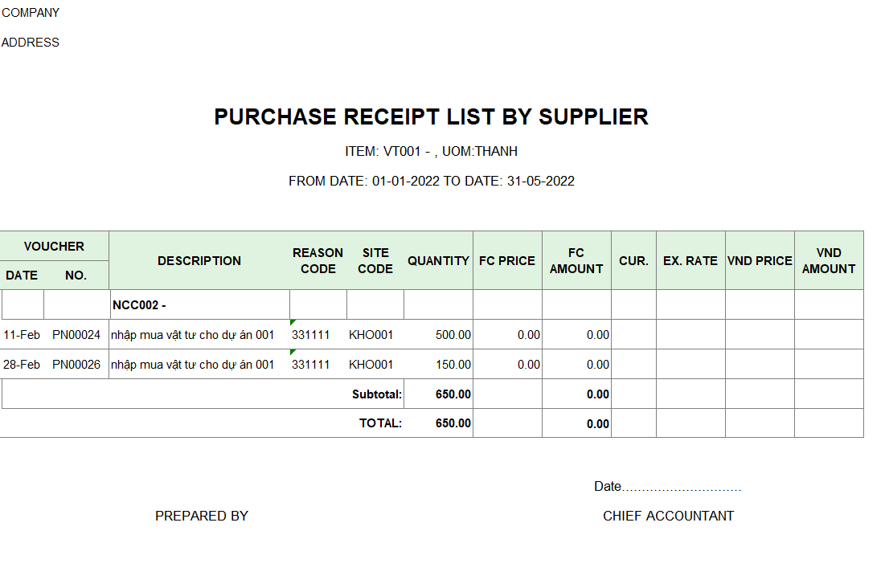The width and height of the screenshot is (885, 588).
Task: Click the EX. RATE column header
Action: (x=690, y=261)
